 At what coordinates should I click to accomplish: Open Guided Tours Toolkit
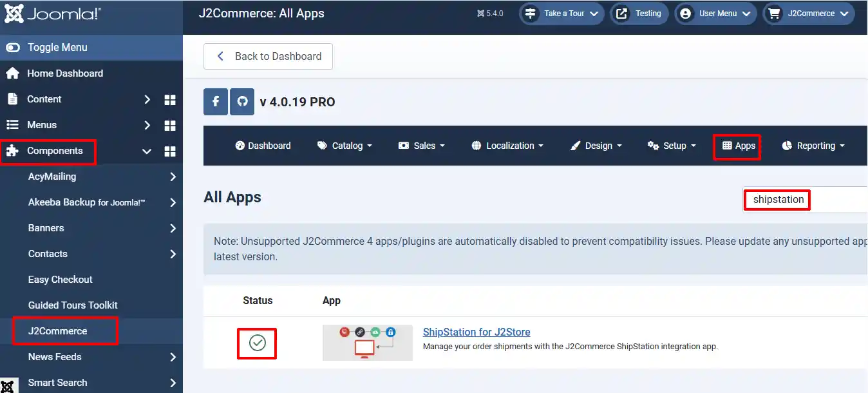[73, 305]
